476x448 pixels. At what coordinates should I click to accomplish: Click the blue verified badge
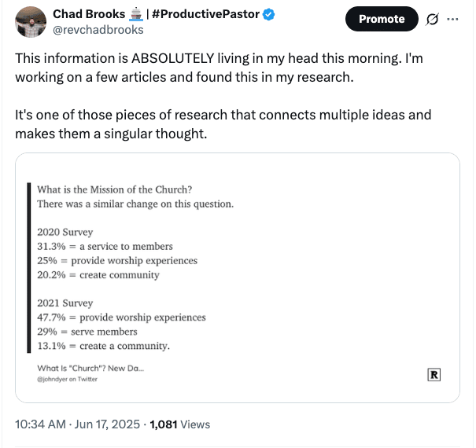click(x=268, y=14)
